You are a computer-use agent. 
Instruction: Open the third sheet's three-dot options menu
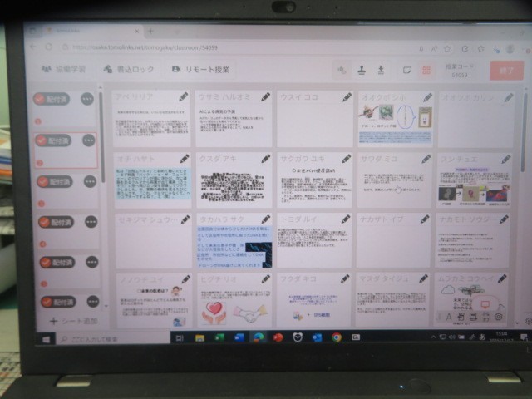tap(87, 181)
